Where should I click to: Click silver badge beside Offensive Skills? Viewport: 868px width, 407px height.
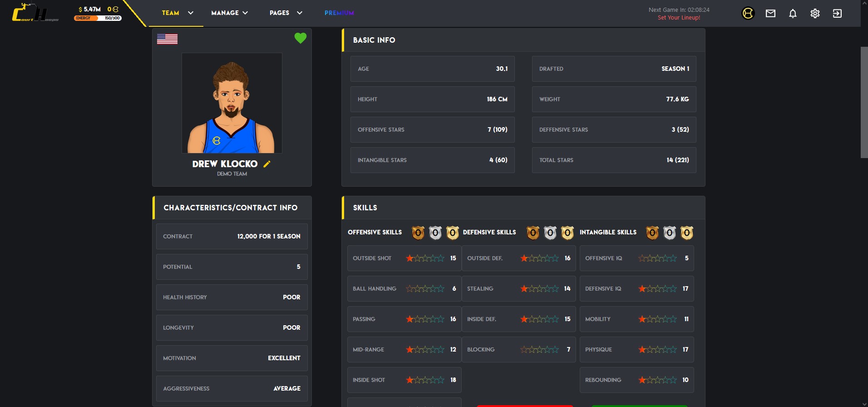pos(435,233)
